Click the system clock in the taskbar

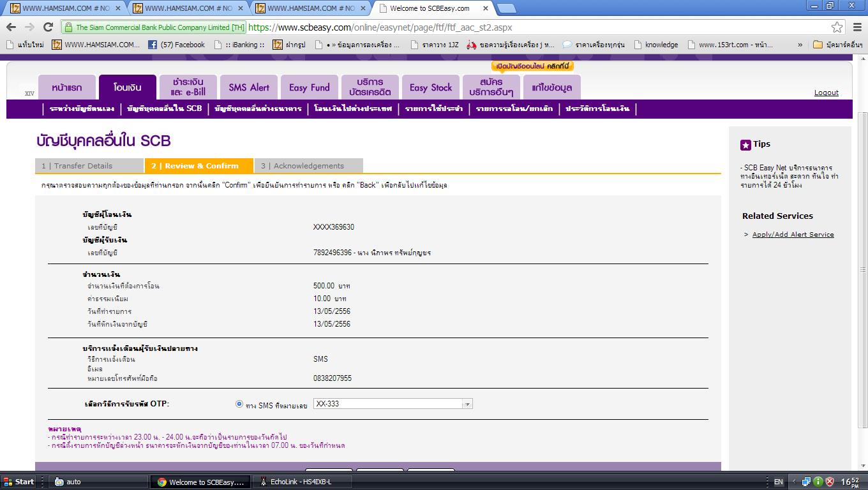[x=849, y=482]
